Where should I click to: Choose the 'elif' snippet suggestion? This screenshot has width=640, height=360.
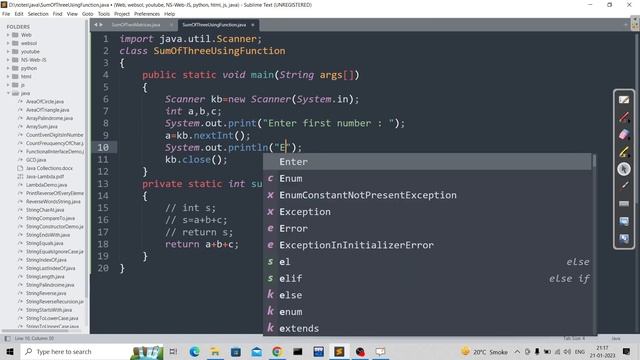(x=427, y=279)
